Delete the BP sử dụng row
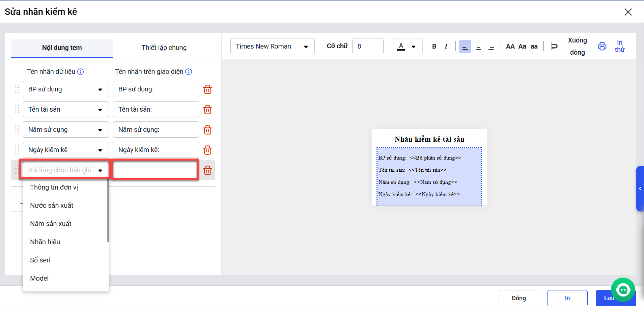This screenshot has height=311, width=644. tap(207, 89)
